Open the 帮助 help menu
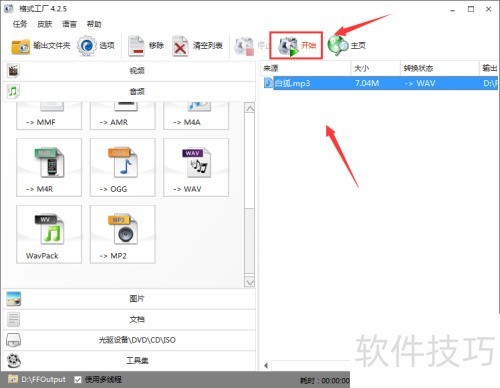 tap(94, 24)
